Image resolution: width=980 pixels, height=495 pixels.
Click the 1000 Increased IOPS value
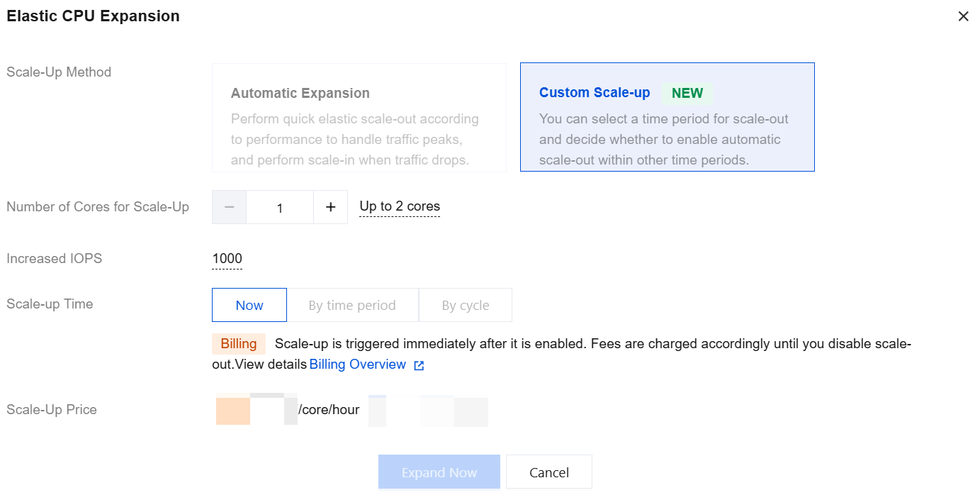click(x=227, y=259)
